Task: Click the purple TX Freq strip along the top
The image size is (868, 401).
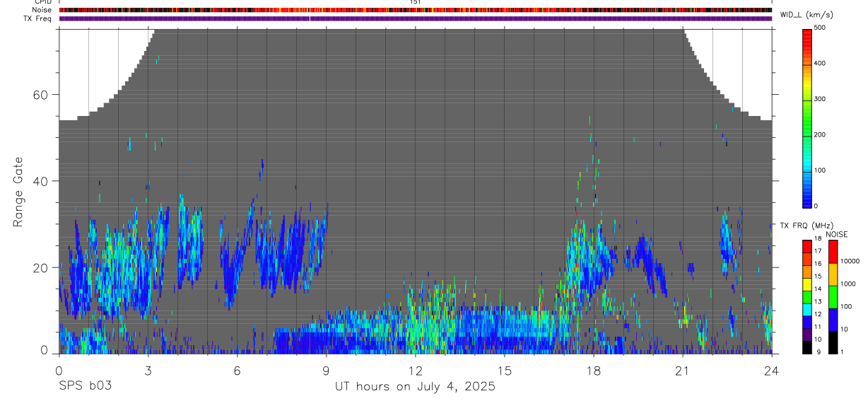Action: (416, 18)
